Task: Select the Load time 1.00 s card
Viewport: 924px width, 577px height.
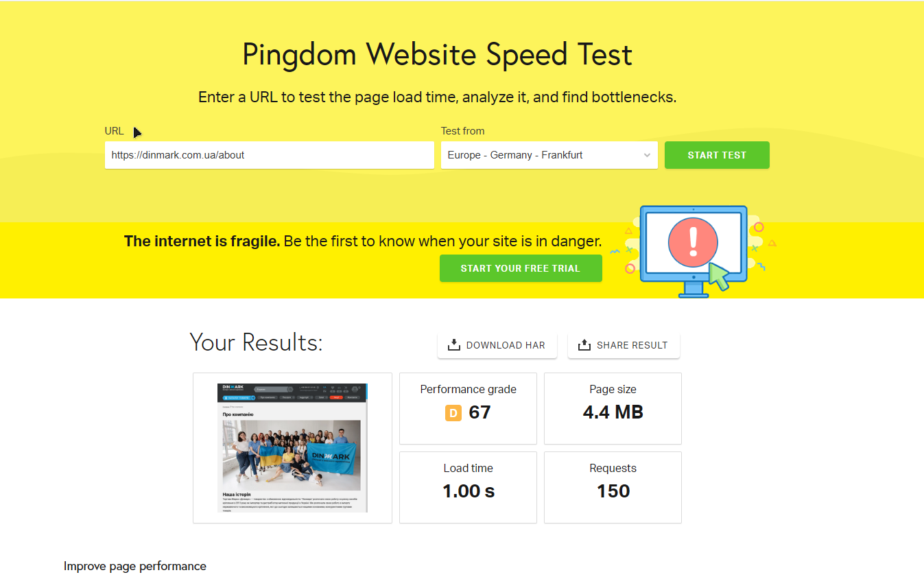Action: (469, 487)
